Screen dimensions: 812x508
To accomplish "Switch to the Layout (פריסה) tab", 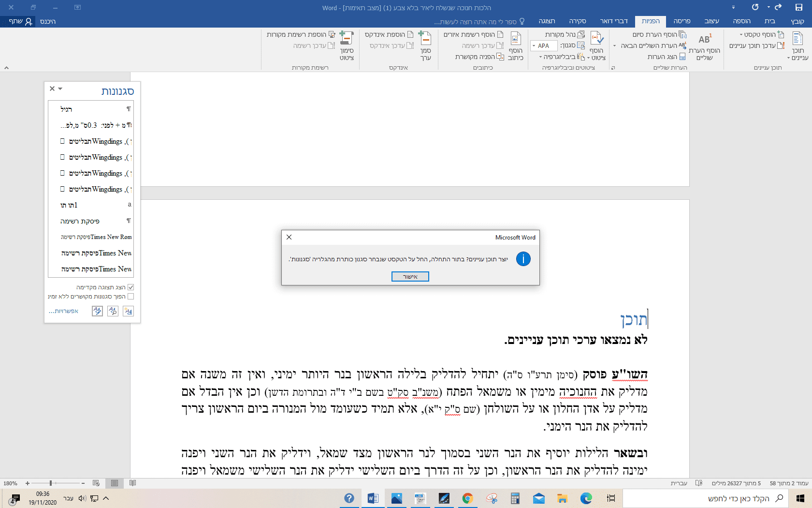I will click(681, 21).
